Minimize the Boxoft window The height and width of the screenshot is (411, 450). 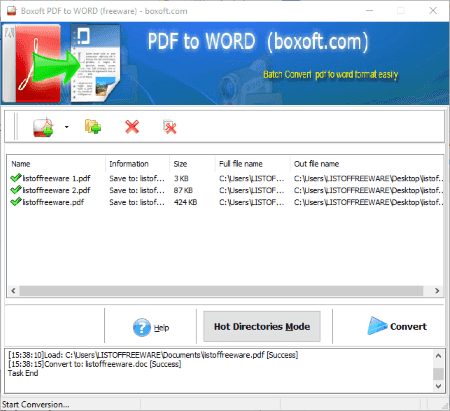click(x=369, y=11)
